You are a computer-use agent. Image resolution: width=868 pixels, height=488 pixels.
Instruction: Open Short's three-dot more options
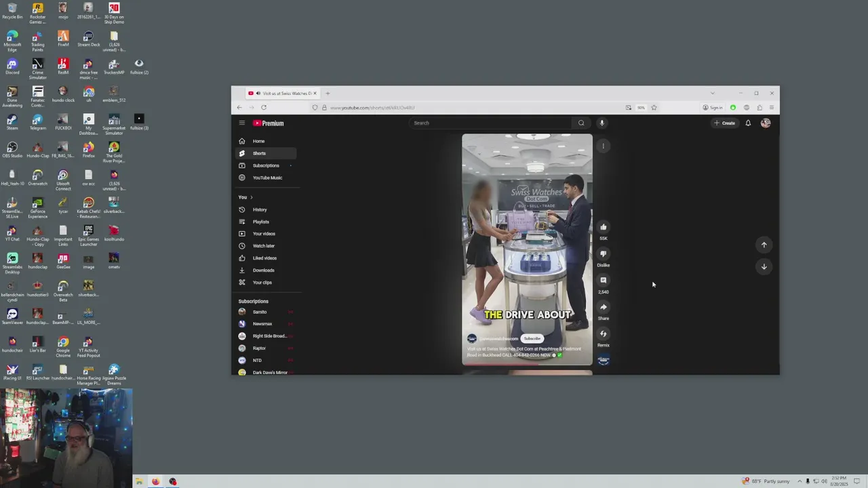click(603, 146)
